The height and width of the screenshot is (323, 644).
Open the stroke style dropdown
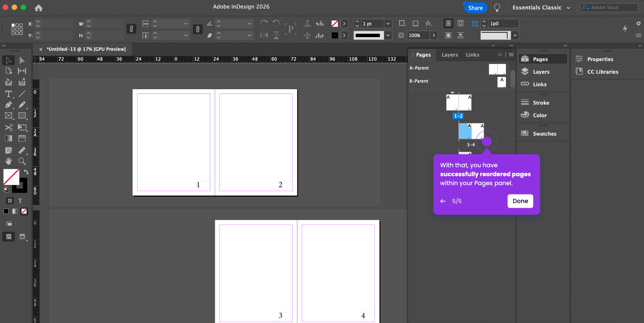tap(388, 35)
